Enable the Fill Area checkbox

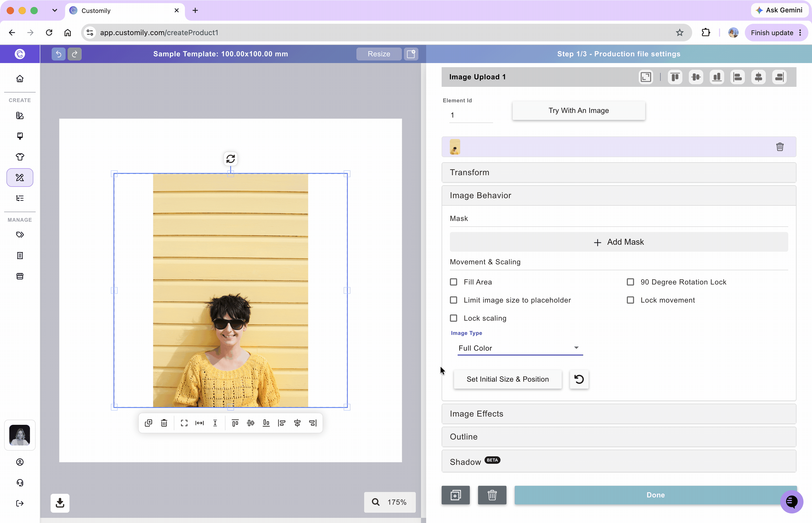(x=454, y=282)
